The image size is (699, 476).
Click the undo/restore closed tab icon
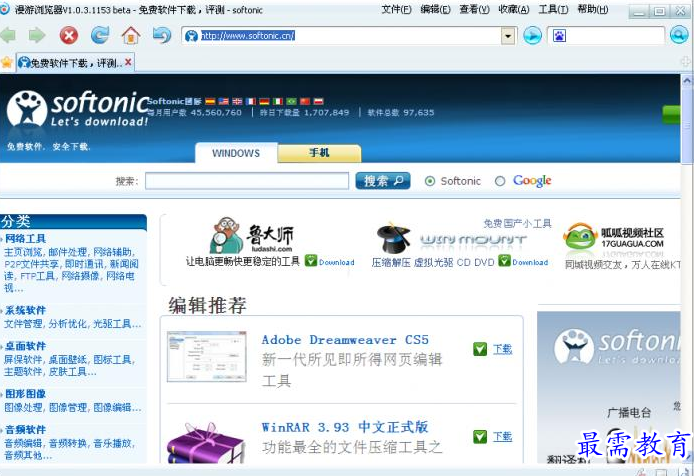[162, 35]
